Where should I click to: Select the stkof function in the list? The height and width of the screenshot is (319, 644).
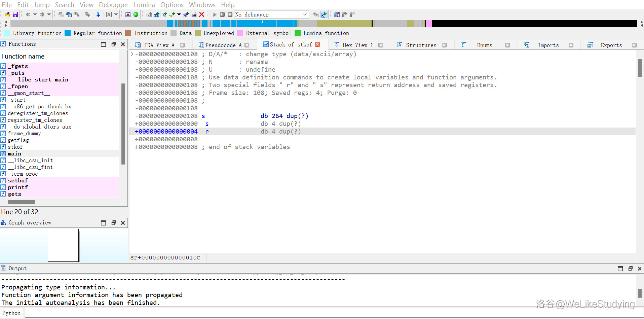pos(15,147)
